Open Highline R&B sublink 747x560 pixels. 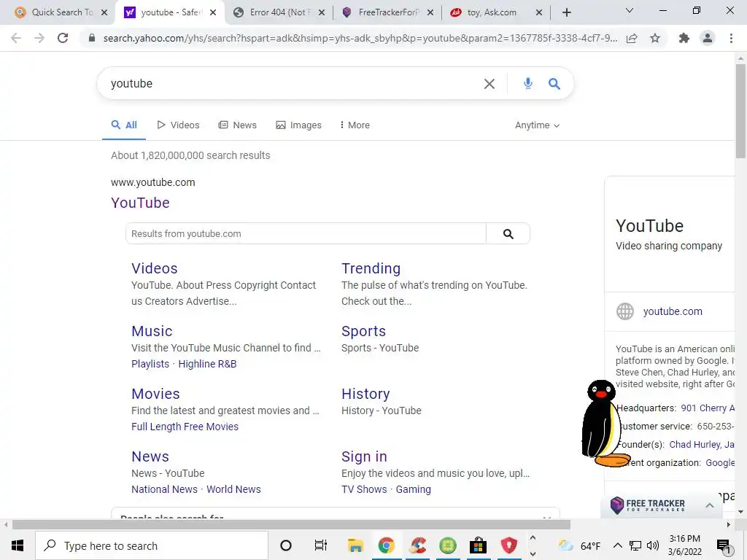(x=207, y=365)
